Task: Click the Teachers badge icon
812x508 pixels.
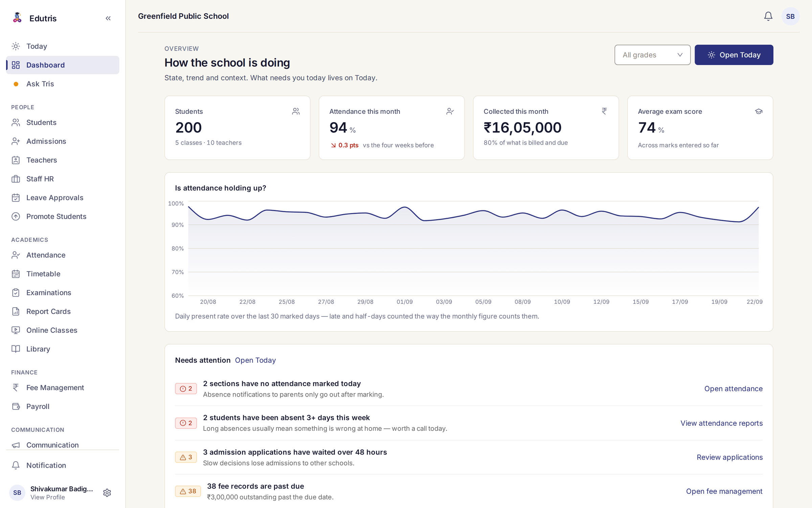Action: [16, 160]
